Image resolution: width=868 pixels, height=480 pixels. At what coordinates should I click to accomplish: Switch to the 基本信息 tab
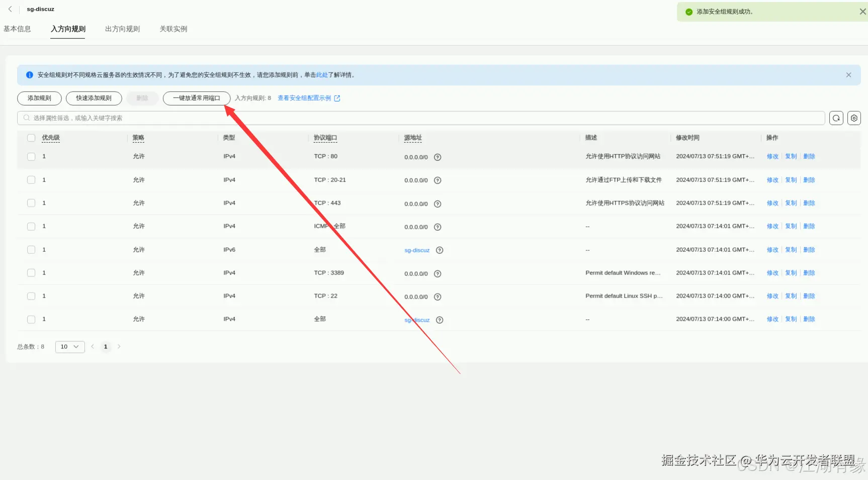(x=17, y=29)
